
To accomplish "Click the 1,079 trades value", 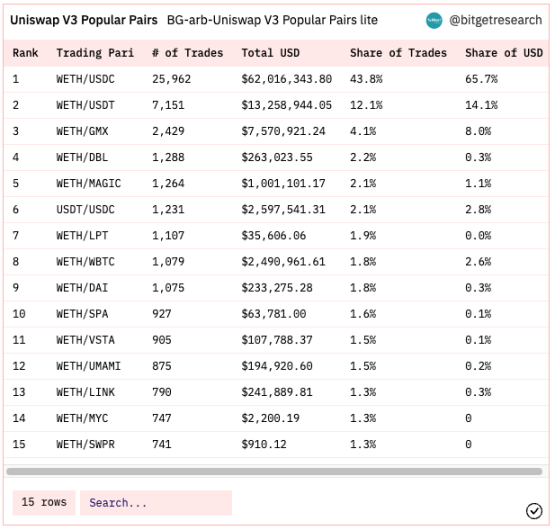I will coord(168,262).
